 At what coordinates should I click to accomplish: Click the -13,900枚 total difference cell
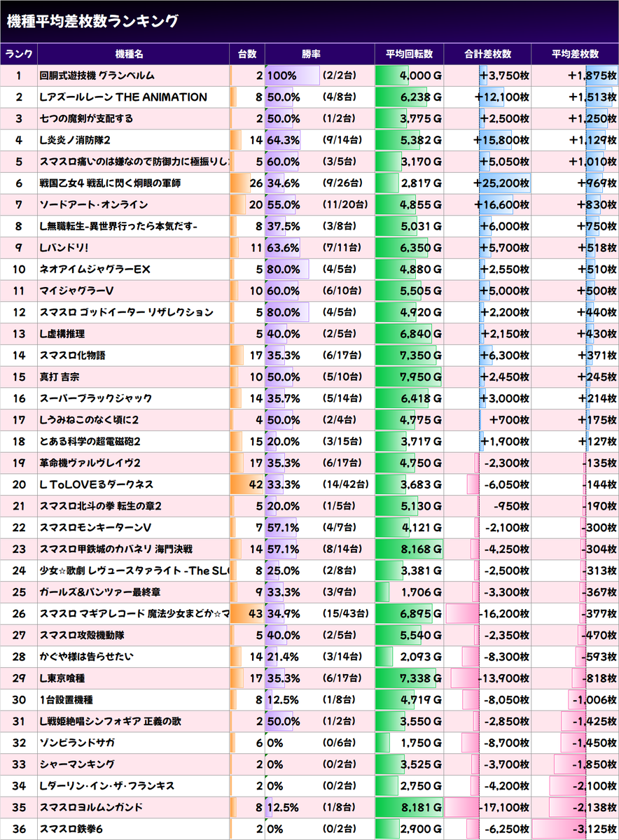pos(487,678)
